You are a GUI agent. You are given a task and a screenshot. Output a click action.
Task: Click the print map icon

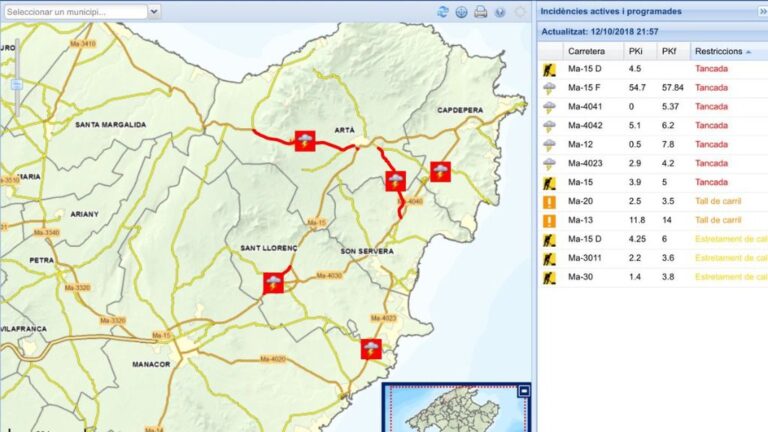tap(480, 12)
